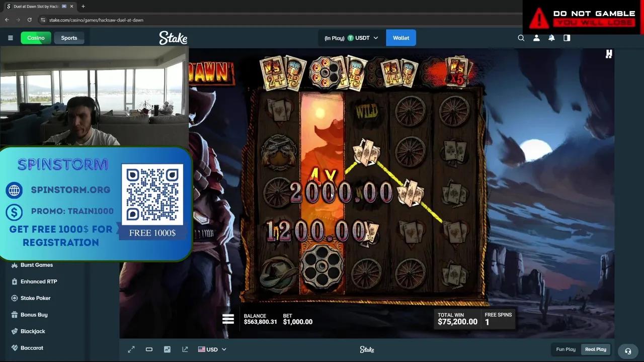Open live stats chart icon

pyautogui.click(x=167, y=349)
